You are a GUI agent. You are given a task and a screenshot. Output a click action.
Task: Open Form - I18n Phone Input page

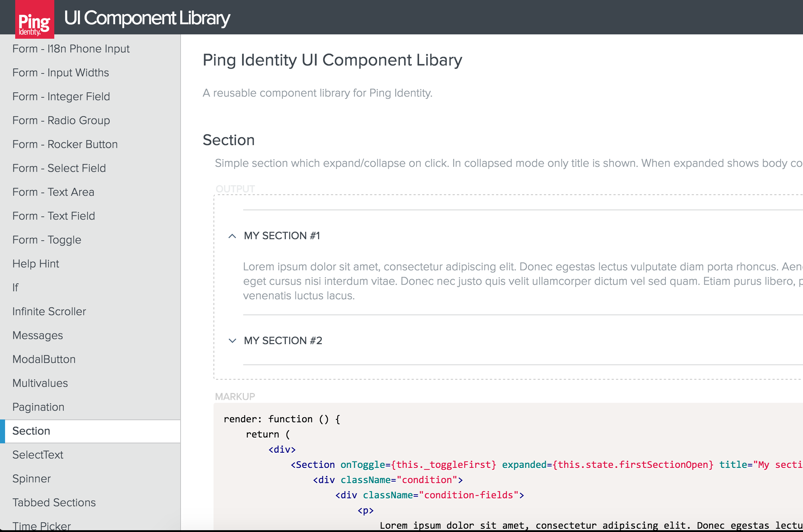(71, 49)
